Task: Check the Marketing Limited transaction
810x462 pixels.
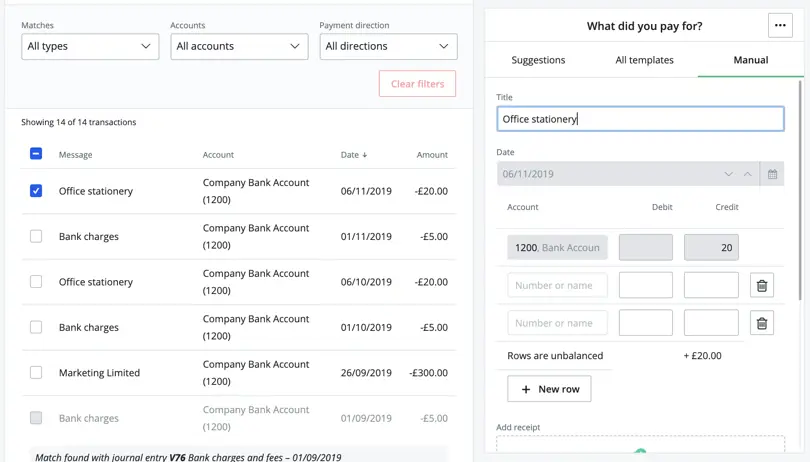Action: pos(36,373)
